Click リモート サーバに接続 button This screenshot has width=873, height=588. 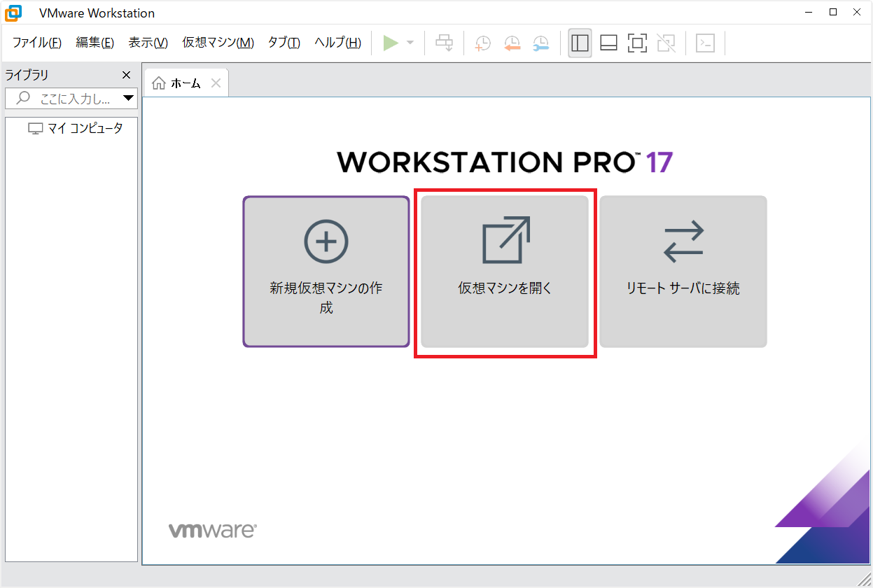pyautogui.click(x=683, y=272)
